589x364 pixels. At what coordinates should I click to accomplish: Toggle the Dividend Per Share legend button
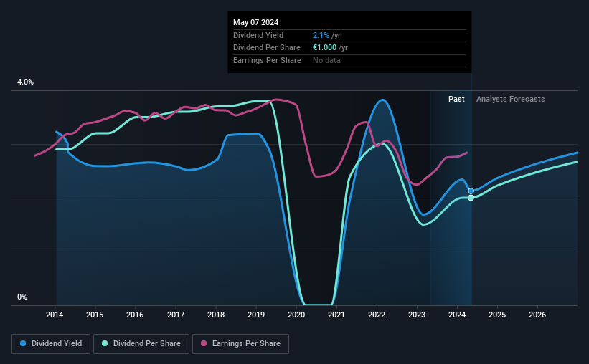[141, 344]
